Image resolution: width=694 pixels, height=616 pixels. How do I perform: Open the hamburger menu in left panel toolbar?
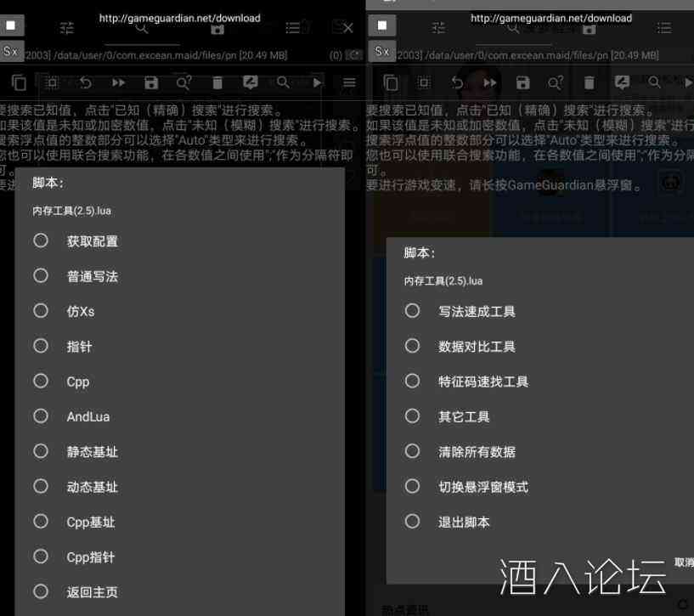(349, 82)
